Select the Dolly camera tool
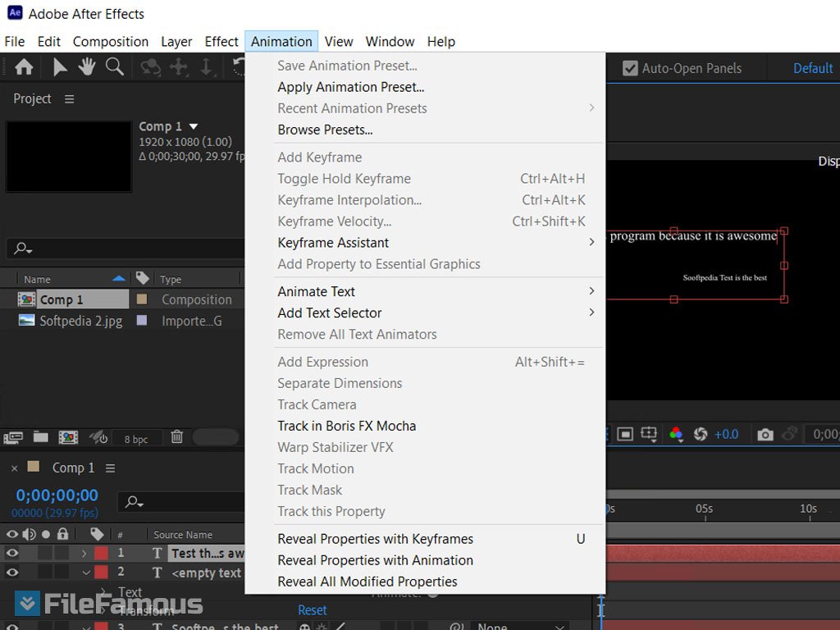Viewport: 840px width, 630px height. 206,67
